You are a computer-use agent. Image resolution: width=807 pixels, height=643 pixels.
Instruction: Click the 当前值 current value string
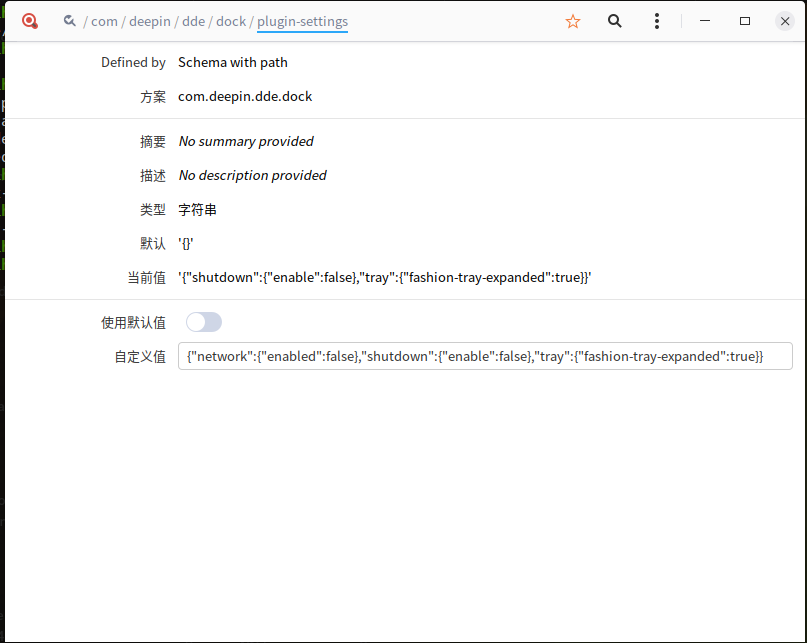[x=384, y=277]
